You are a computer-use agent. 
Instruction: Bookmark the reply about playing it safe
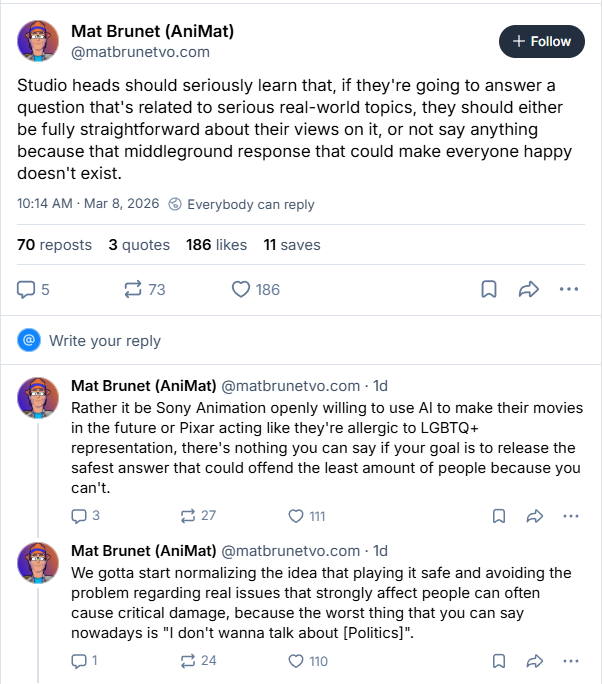[499, 661]
